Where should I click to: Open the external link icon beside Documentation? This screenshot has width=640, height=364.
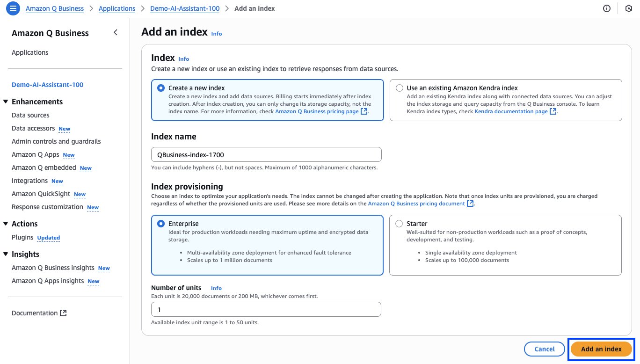tap(64, 313)
